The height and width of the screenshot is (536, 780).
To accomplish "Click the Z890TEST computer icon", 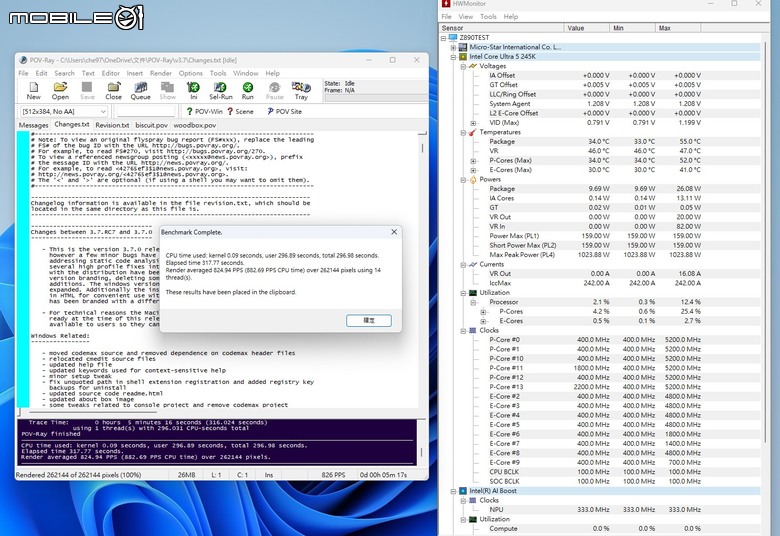I will (x=453, y=38).
